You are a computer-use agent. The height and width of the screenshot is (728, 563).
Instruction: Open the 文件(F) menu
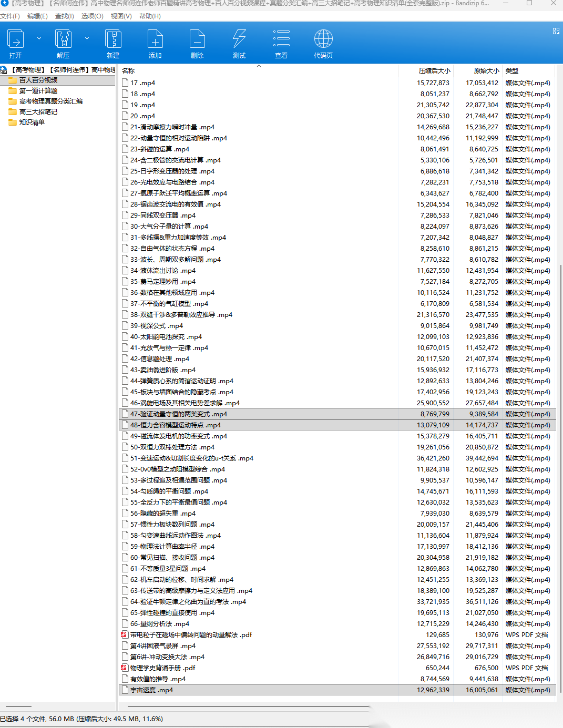point(10,16)
